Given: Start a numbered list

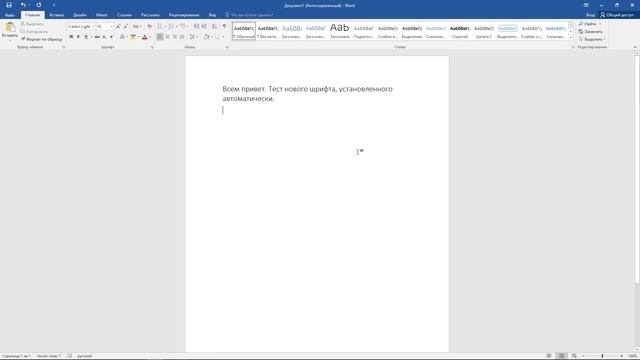Looking at the screenshot, I should pos(171,27).
